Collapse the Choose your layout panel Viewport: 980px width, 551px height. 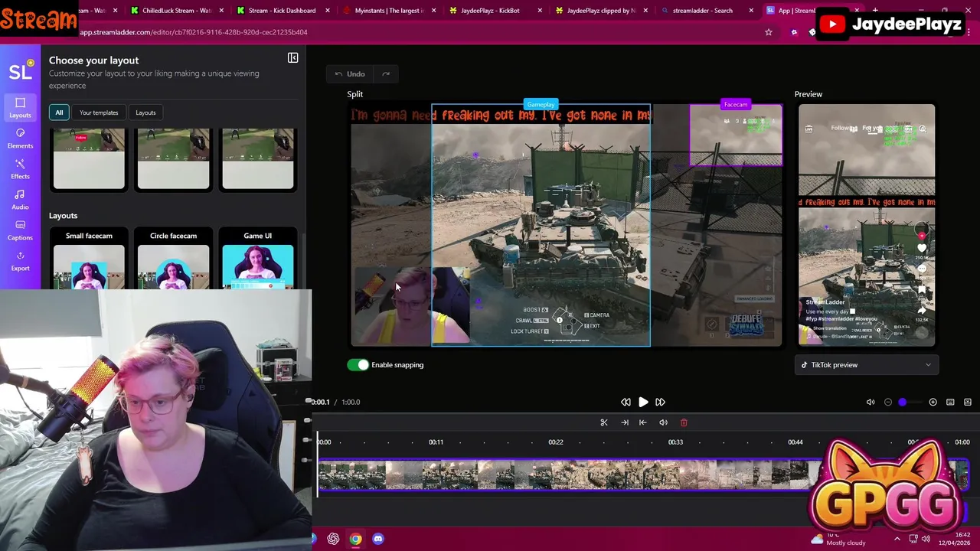(292, 58)
